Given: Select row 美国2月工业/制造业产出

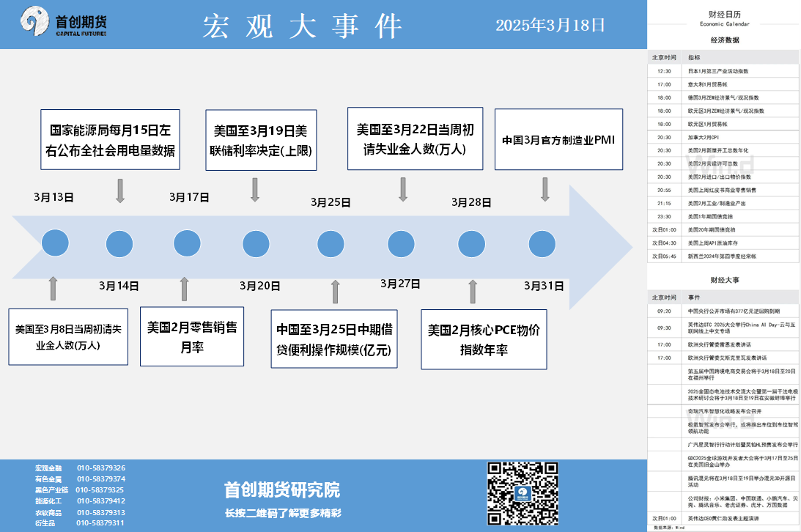Looking at the screenshot, I should [723, 204].
